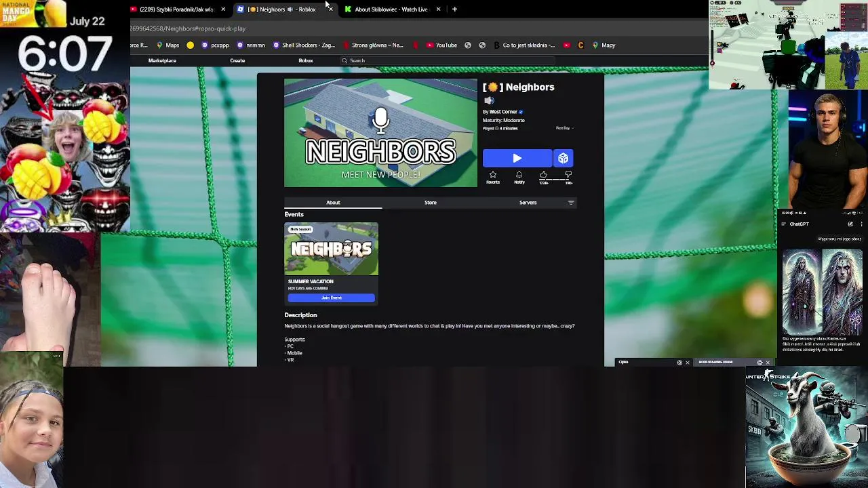Switch to the Neighbors - Roblox tab
This screenshot has height=488, width=868.
click(x=285, y=9)
